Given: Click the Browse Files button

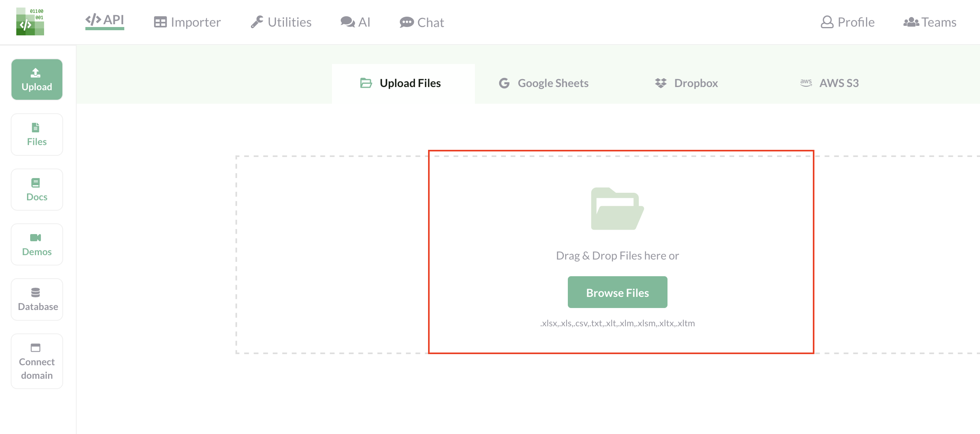Looking at the screenshot, I should (x=617, y=292).
